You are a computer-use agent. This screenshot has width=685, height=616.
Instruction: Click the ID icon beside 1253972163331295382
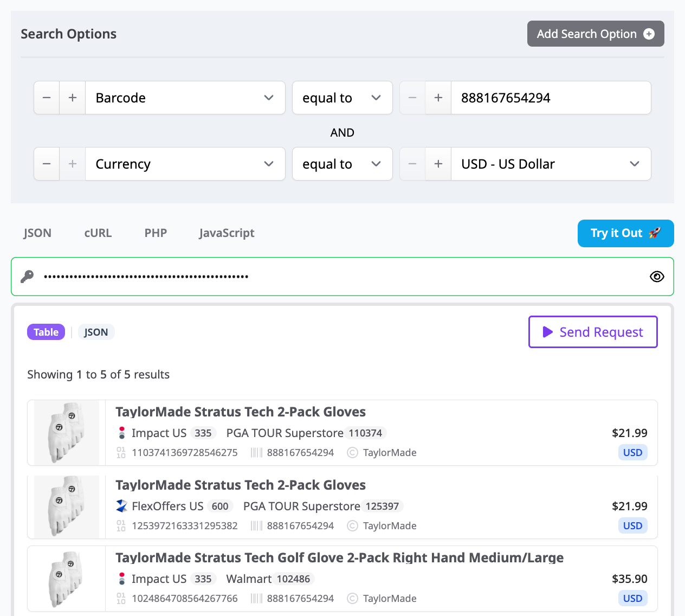(x=121, y=525)
